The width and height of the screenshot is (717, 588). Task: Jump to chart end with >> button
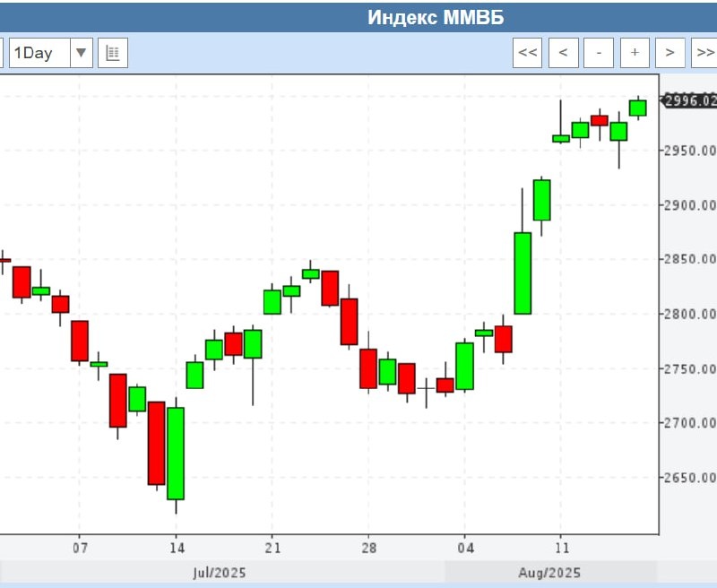click(x=704, y=53)
